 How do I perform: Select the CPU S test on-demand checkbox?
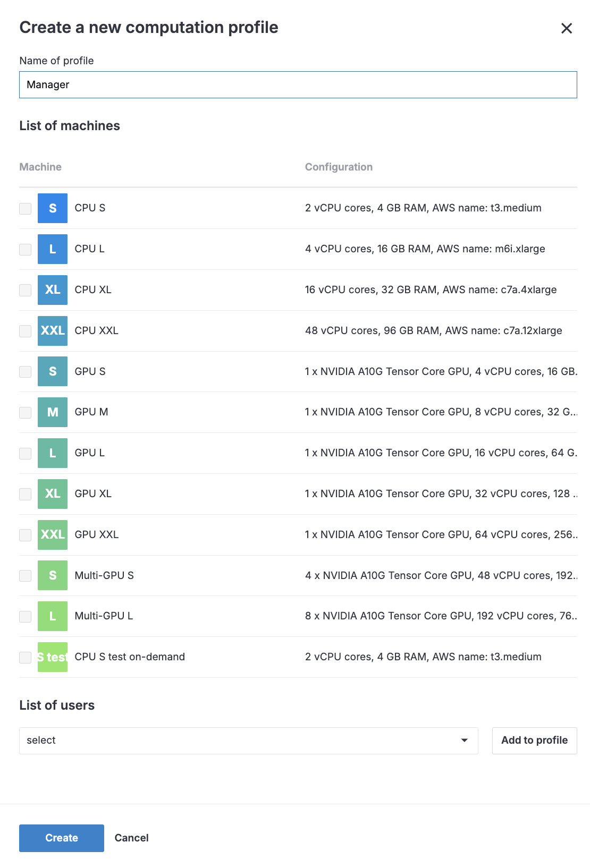[26, 658]
